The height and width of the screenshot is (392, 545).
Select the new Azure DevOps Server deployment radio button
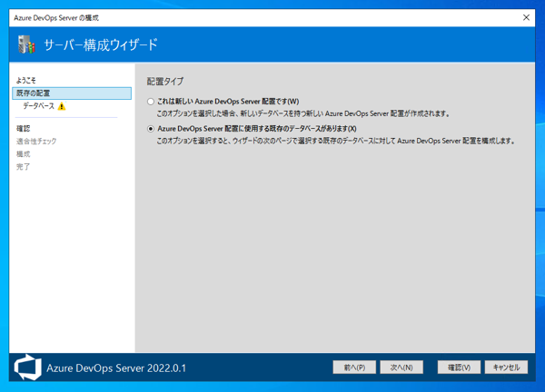(151, 102)
